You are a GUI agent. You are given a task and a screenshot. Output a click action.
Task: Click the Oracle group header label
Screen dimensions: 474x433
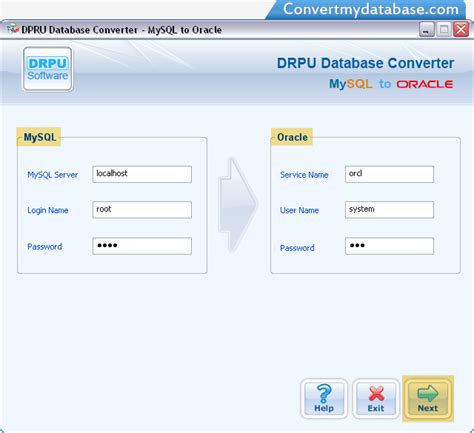coord(292,137)
